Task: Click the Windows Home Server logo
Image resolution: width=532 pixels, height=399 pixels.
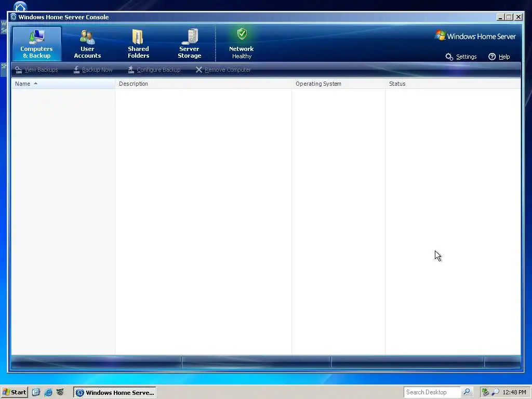Action: point(475,36)
